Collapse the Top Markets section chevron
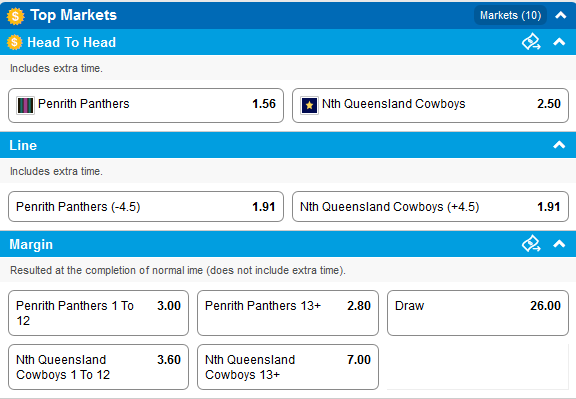The width and height of the screenshot is (576, 399). (561, 15)
